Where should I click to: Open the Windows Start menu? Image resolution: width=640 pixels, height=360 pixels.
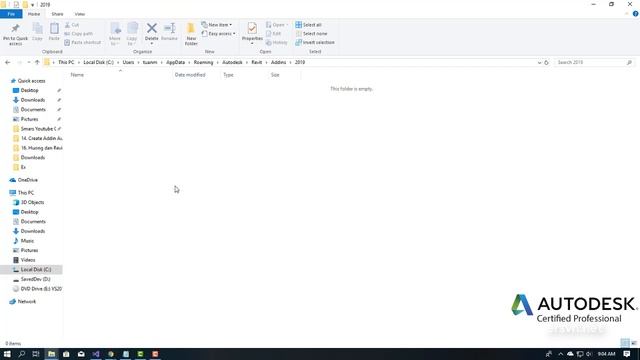click(7, 354)
